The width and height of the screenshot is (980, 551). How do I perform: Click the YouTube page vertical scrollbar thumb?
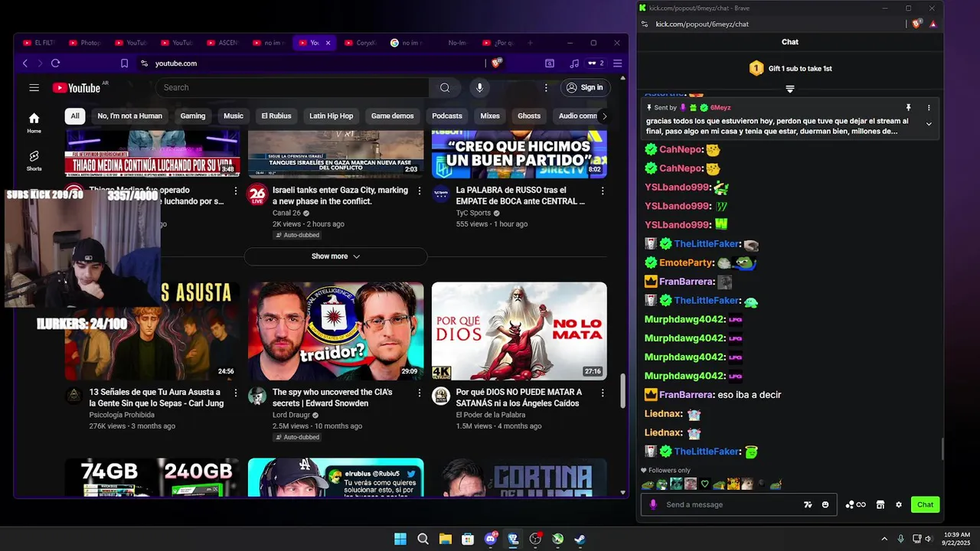point(622,392)
